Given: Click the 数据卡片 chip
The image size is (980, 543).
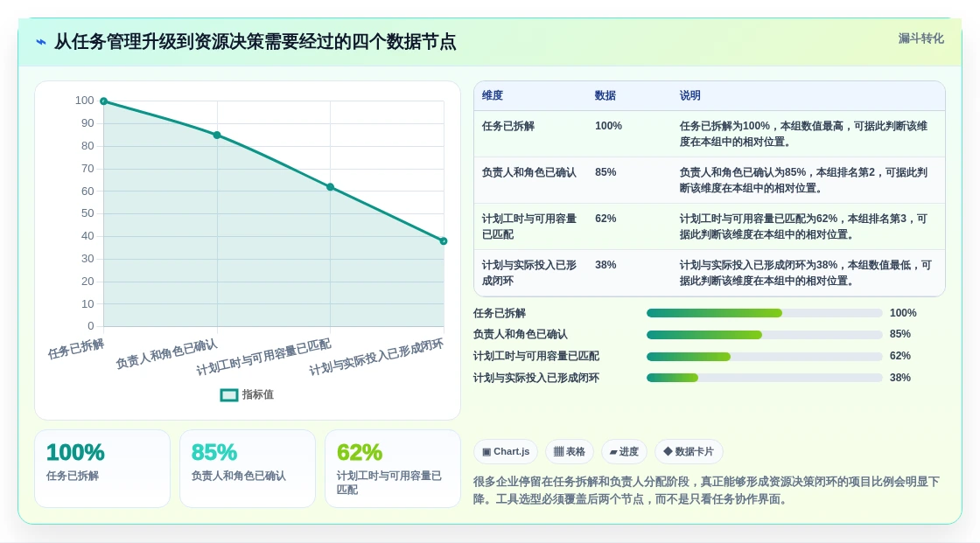Looking at the screenshot, I should (688, 452).
